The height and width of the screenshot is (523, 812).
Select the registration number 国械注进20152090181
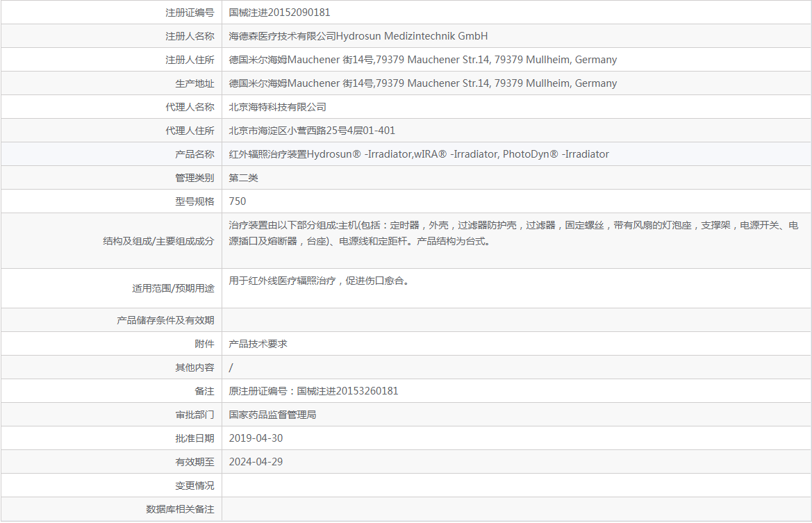coord(279,13)
